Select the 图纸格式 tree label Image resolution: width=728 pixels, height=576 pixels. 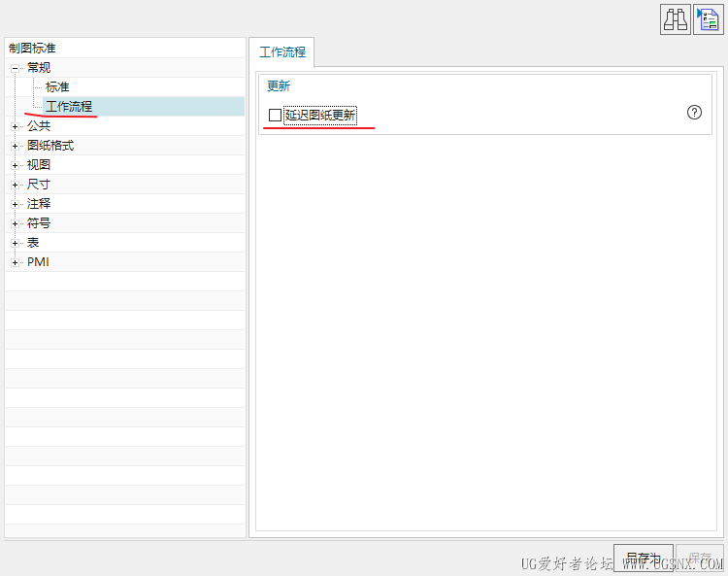(50, 146)
